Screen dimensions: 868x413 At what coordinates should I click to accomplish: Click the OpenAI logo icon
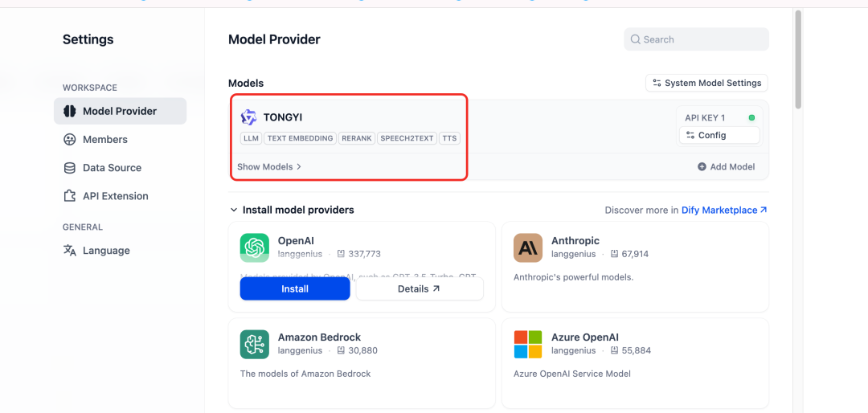[x=255, y=247]
